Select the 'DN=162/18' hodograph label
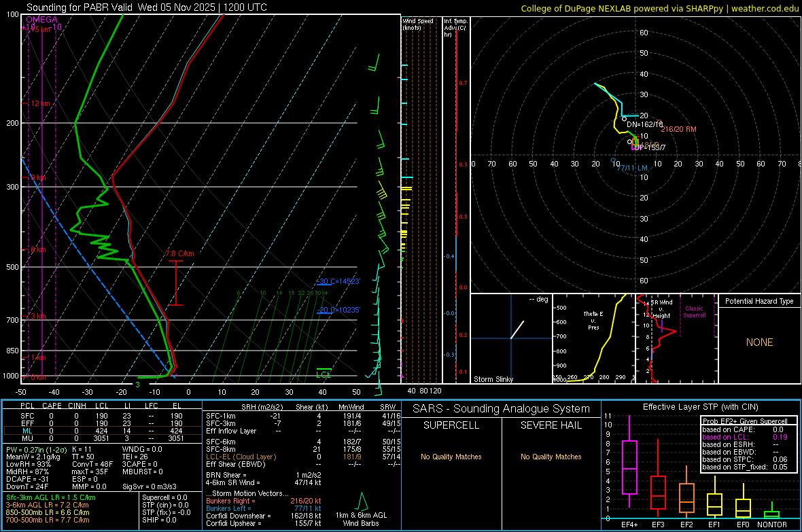 coord(645,124)
